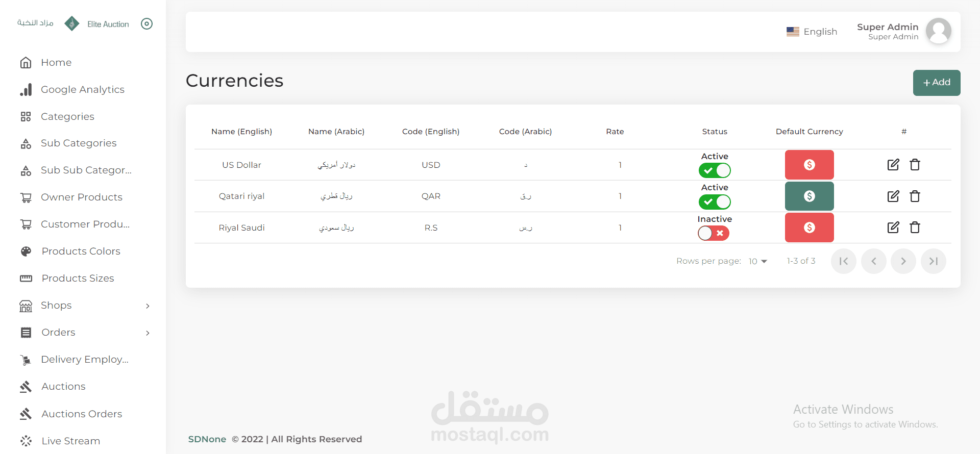
Task: Go to first page of table
Action: tap(844, 261)
